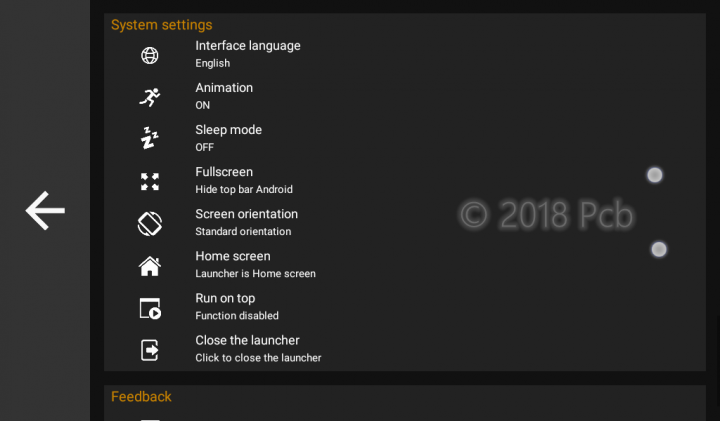This screenshot has width=720, height=421.
Task: Click the house Home screen icon
Action: point(150,266)
